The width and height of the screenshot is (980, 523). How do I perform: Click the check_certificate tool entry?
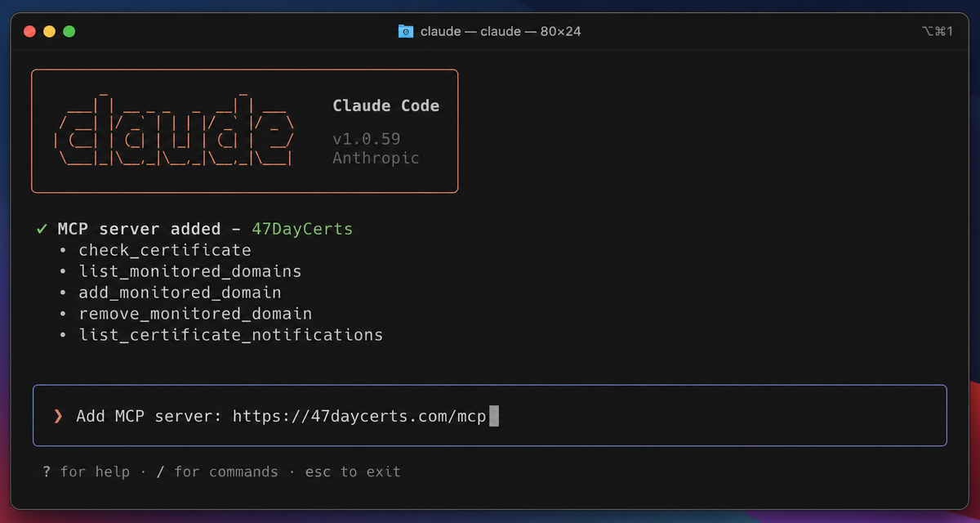165,250
